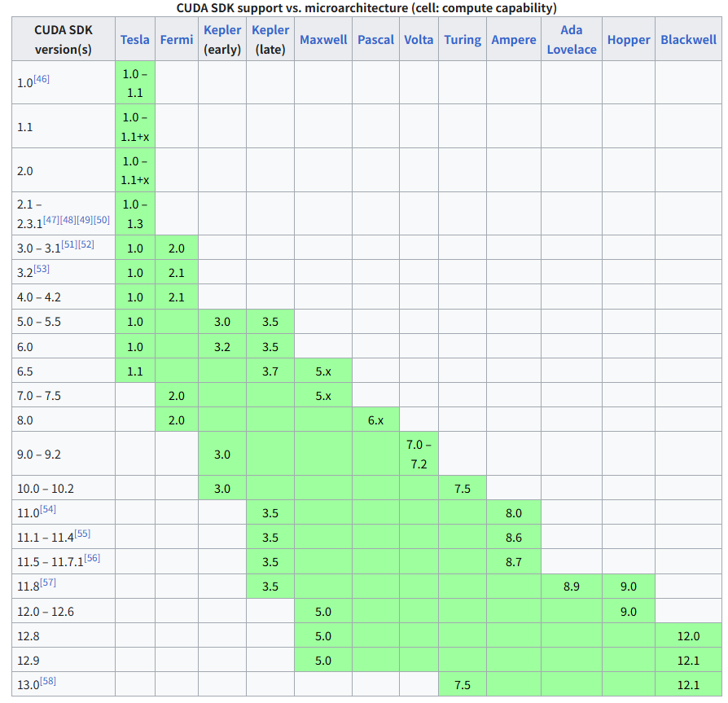Open the Volta column header link
This screenshot has width=728, height=703.
419,40
